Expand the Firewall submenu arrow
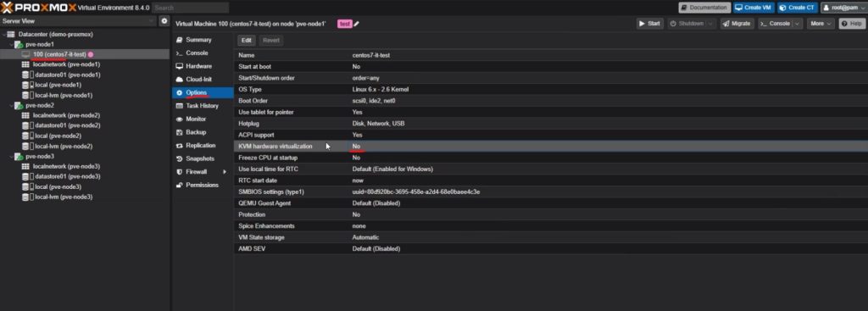This screenshot has width=868, height=311. point(224,172)
